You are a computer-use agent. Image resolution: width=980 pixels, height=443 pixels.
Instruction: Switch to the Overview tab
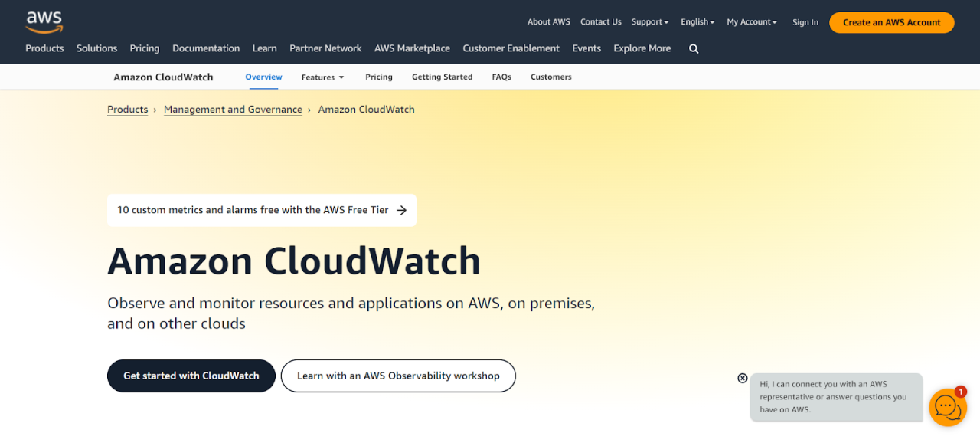[263, 77]
